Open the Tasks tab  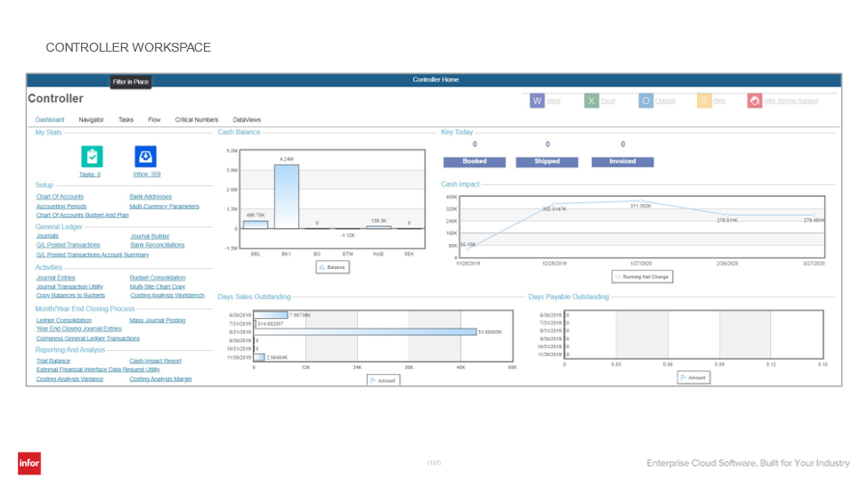126,119
